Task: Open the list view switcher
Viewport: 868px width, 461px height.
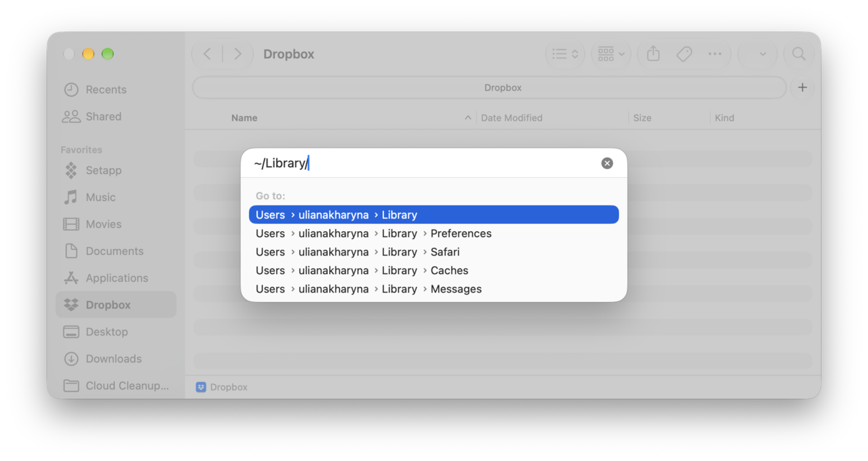Action: tap(565, 54)
